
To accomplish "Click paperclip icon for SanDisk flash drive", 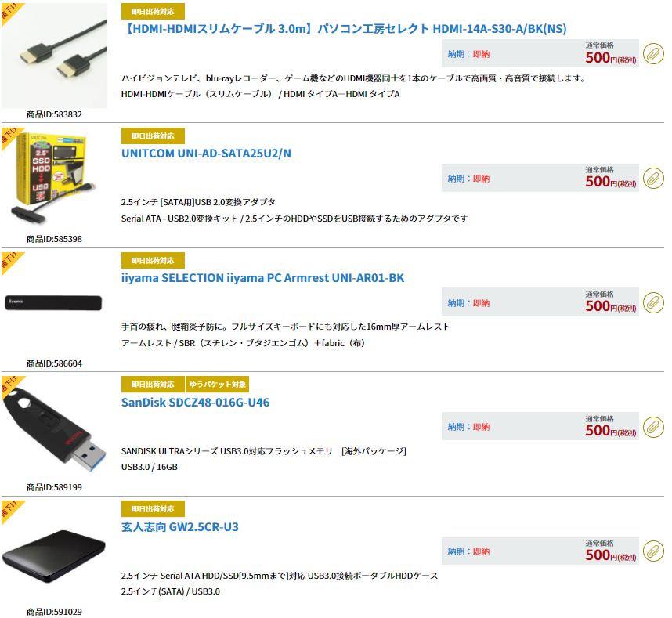I will coord(653,427).
